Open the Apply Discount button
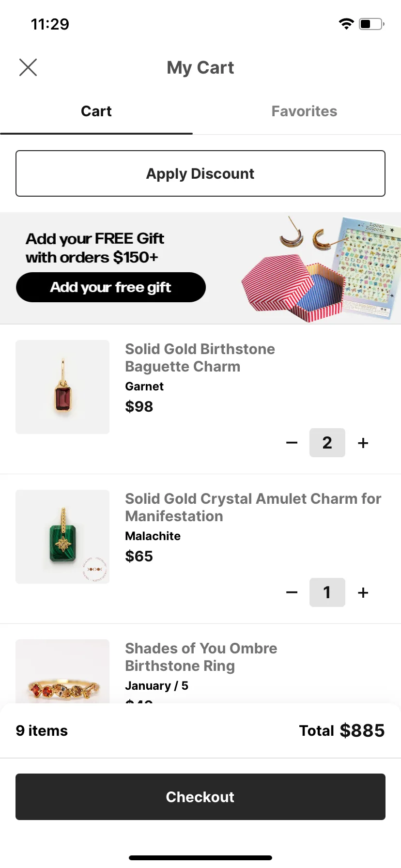The height and width of the screenshot is (868, 401). click(200, 173)
